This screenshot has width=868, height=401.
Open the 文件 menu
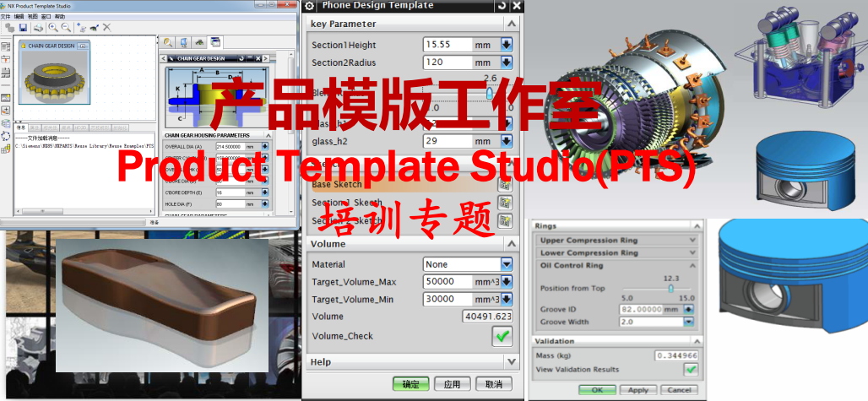click(6, 17)
